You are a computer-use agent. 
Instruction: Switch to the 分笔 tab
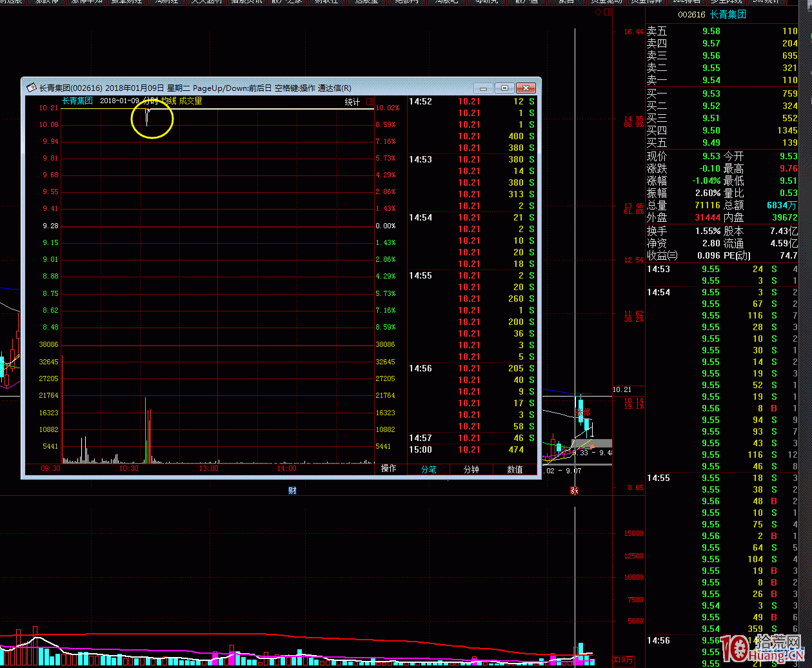point(429,469)
